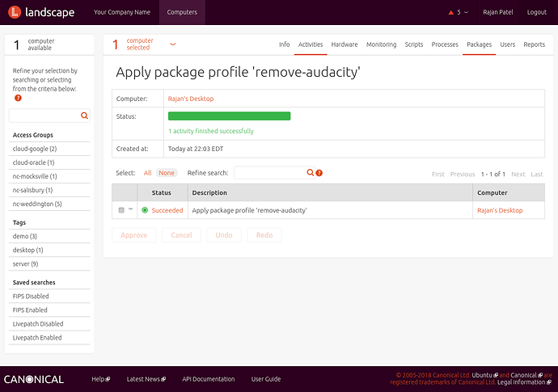
Task: Go to the Users tab
Action: tap(508, 44)
